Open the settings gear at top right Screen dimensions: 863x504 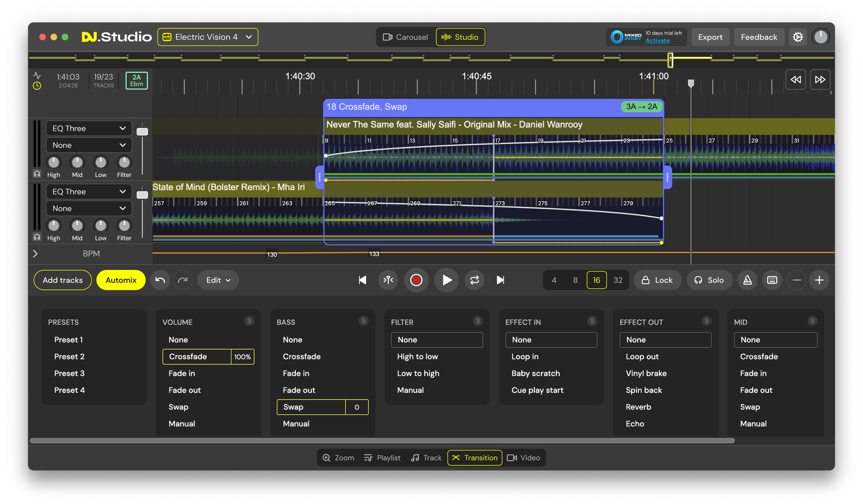click(x=798, y=37)
